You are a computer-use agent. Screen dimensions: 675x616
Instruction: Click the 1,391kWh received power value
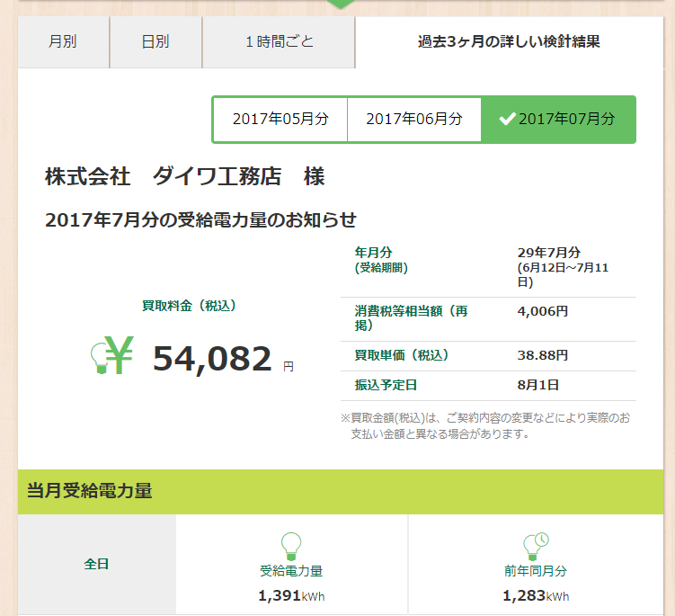coord(290,595)
